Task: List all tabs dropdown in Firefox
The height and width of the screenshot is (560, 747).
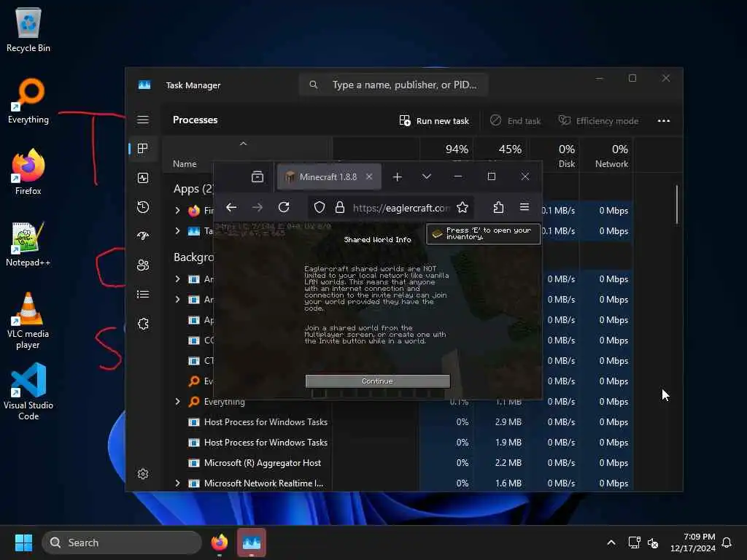Action: [426, 176]
